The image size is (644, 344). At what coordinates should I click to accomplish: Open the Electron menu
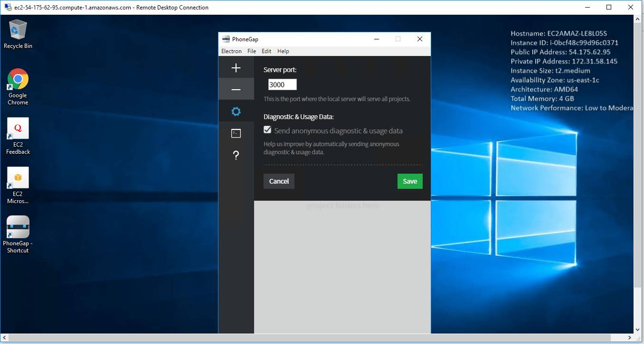click(x=231, y=51)
